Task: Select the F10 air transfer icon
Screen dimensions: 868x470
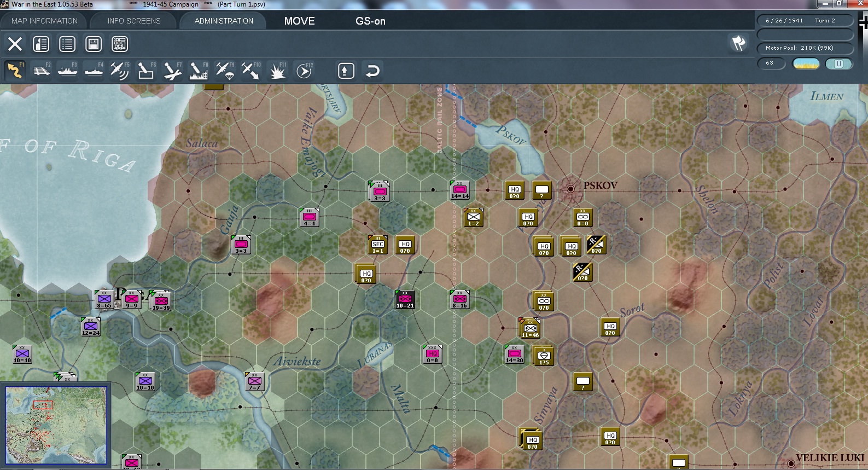Action: point(251,71)
